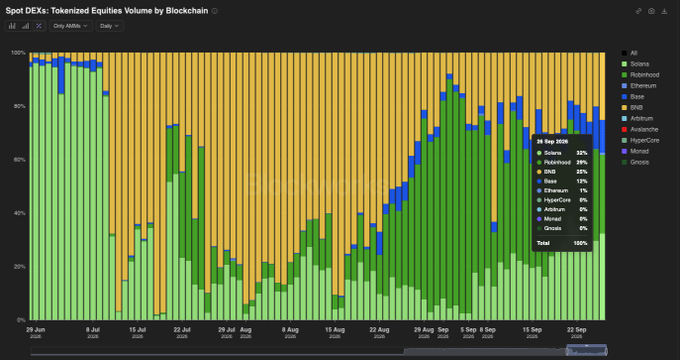
Task: Download chart data with the download icon
Action: 664,11
